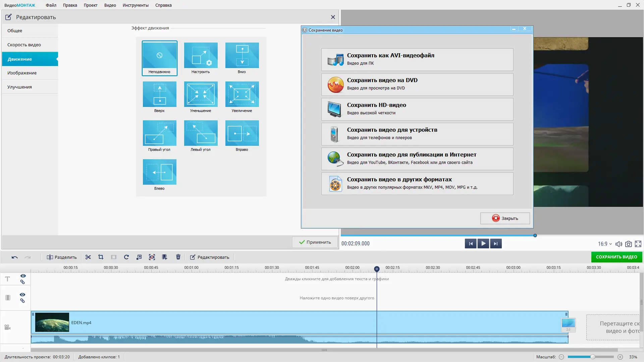Select the Увеличение motion effect thumbnail

click(x=242, y=94)
